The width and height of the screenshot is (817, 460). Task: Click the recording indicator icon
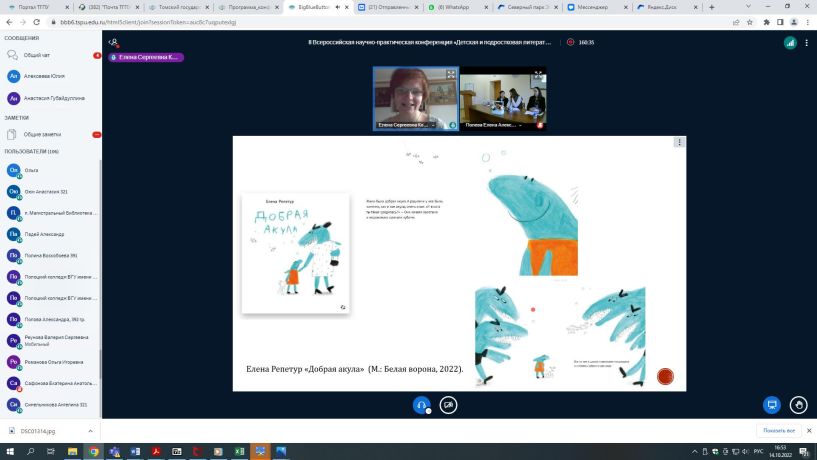coord(570,42)
